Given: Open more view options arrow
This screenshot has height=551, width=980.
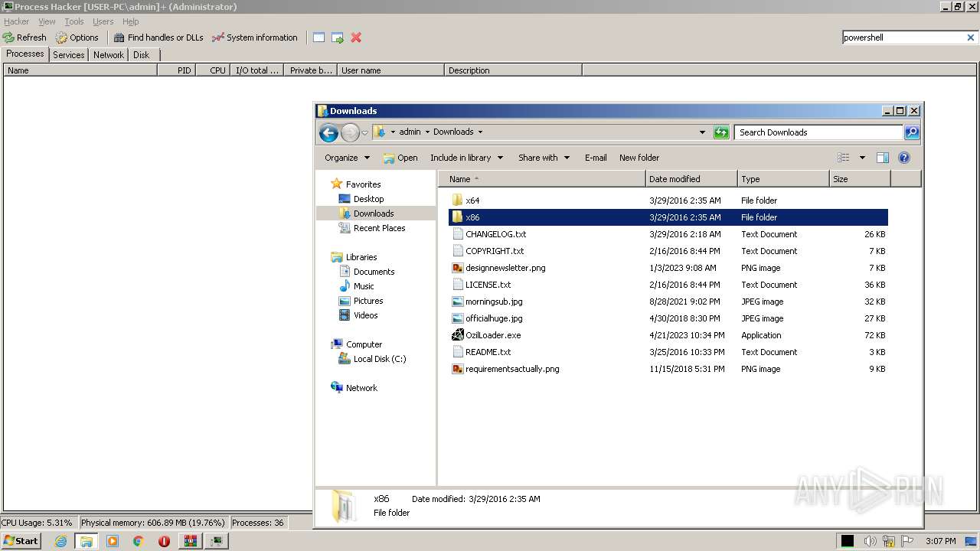Looking at the screenshot, I should [x=862, y=158].
